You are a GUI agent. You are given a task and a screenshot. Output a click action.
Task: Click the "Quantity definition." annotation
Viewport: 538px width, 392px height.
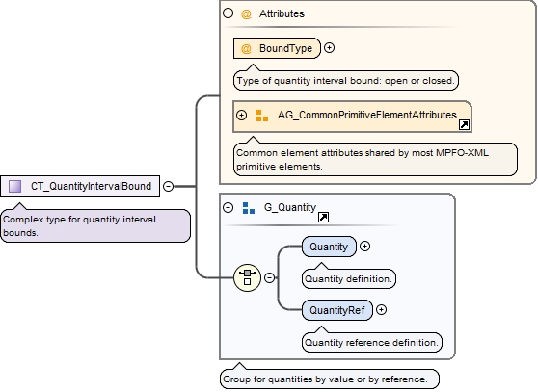coord(349,279)
